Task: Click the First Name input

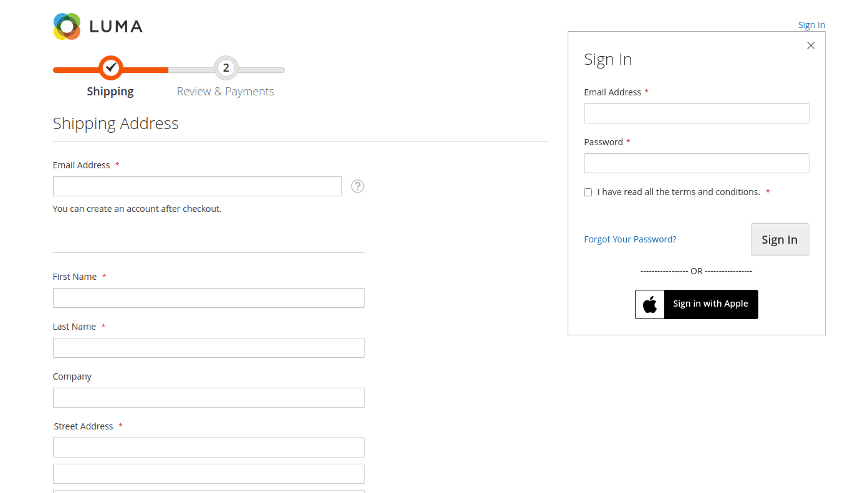Action: point(208,297)
